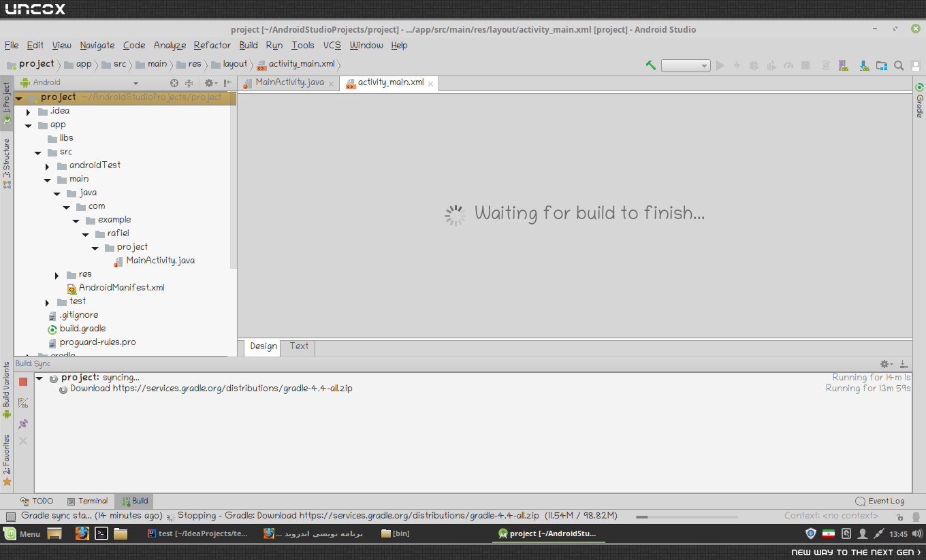The width and height of the screenshot is (926, 560).
Task: Close the activity_main.xml tab
Action: (431, 83)
